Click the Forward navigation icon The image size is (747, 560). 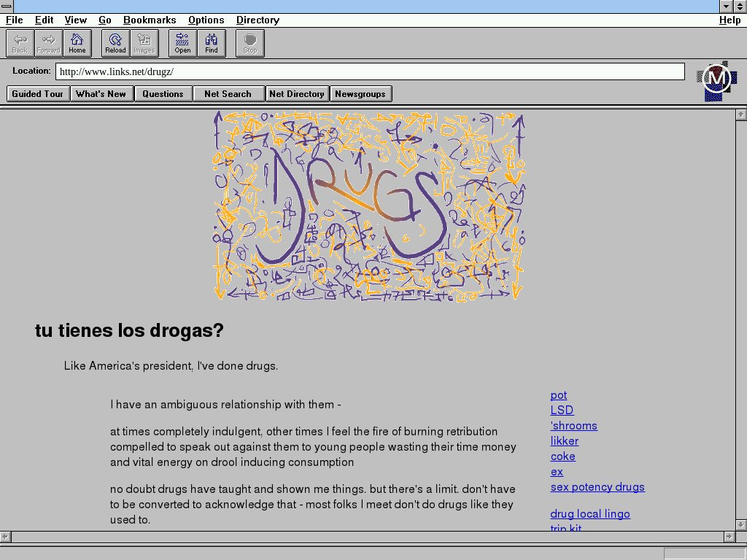(x=49, y=44)
